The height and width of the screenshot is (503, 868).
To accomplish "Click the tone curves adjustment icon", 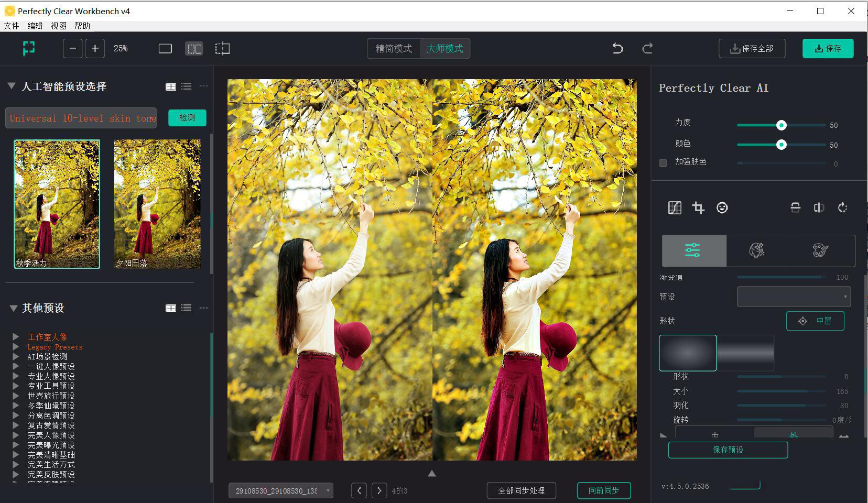I will click(x=675, y=207).
